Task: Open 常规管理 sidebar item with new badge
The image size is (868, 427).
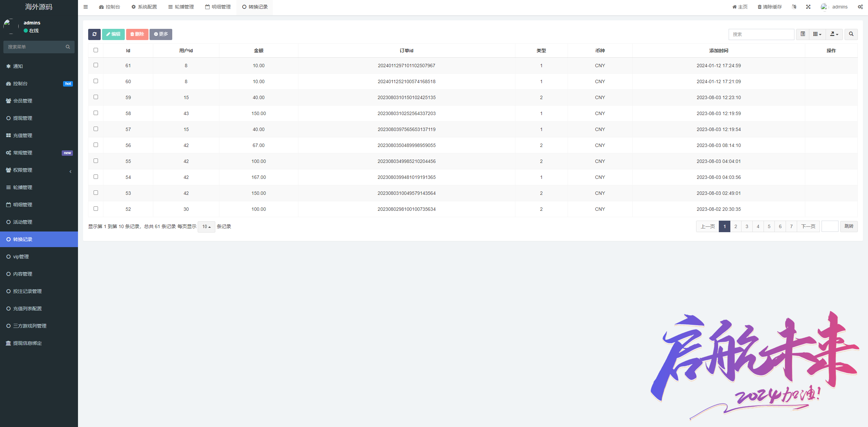Action: pyautogui.click(x=39, y=153)
